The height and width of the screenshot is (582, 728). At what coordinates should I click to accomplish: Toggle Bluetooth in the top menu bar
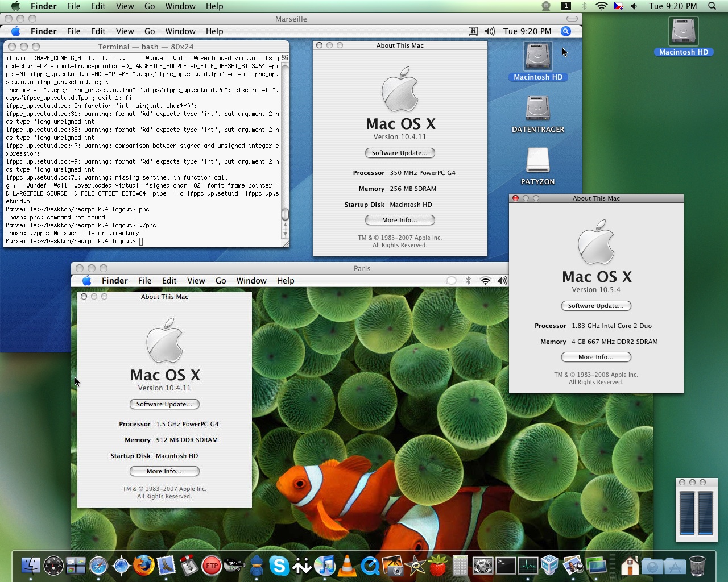(584, 6)
